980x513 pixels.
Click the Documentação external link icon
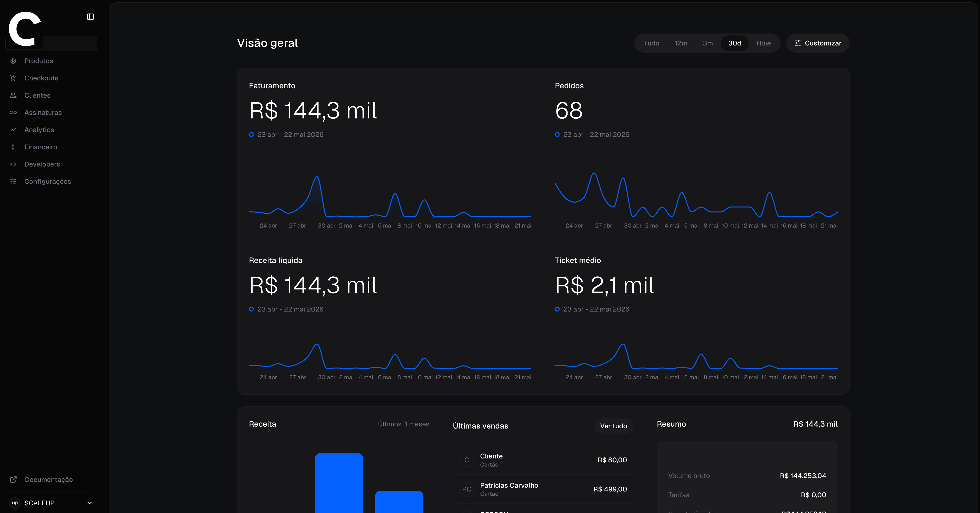13,480
